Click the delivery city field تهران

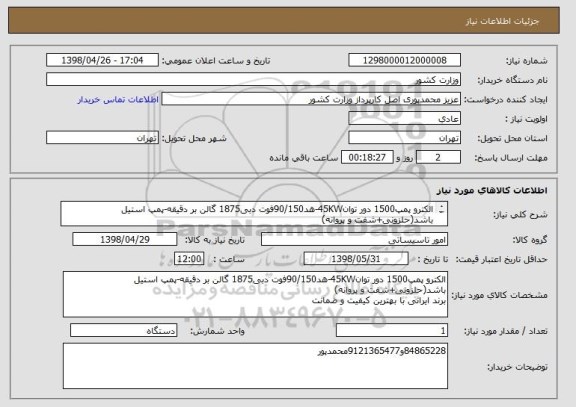click(x=102, y=138)
